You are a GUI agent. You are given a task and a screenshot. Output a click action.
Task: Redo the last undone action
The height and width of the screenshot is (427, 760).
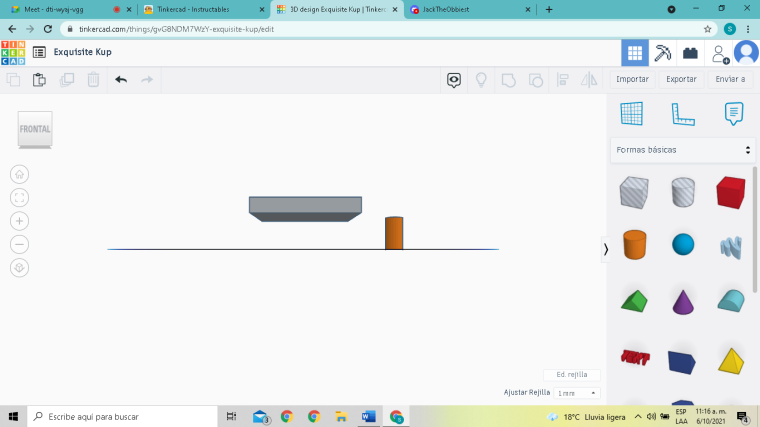click(147, 79)
